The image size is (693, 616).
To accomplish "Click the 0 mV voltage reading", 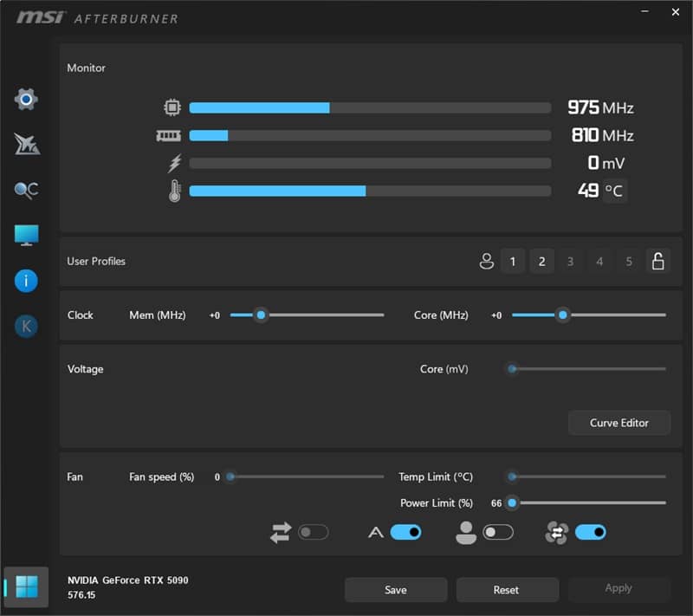I will pyautogui.click(x=606, y=163).
